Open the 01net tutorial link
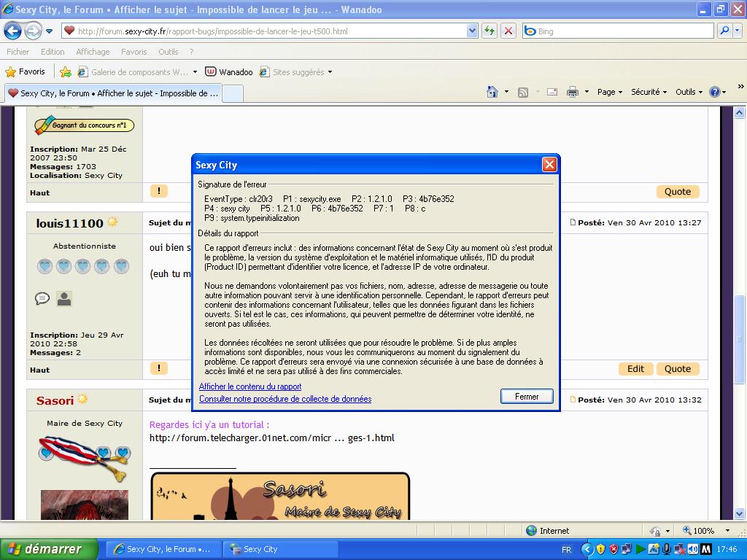Screen dimensions: 747x560 click(x=272, y=438)
